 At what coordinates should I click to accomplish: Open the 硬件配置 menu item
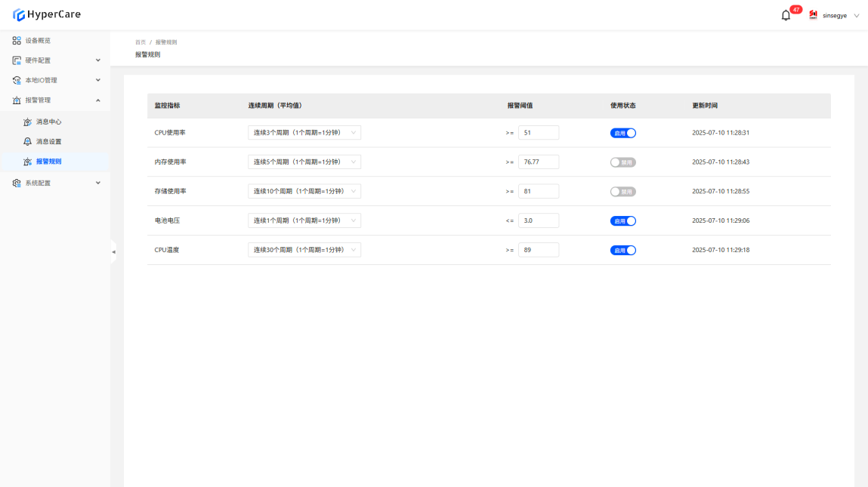55,60
